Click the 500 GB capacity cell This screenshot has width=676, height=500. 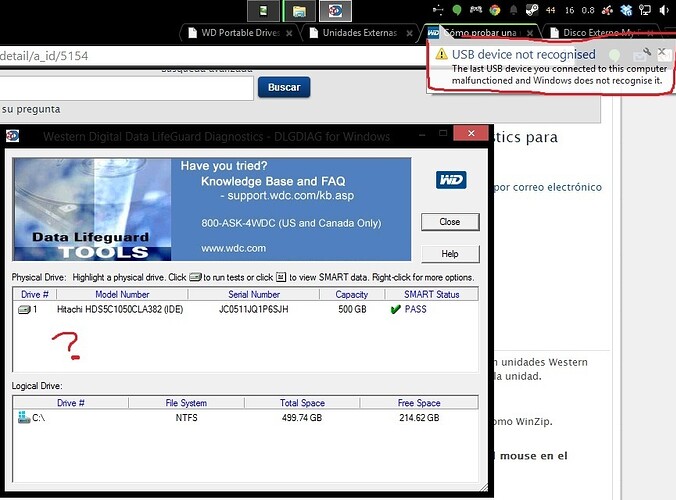(352, 309)
